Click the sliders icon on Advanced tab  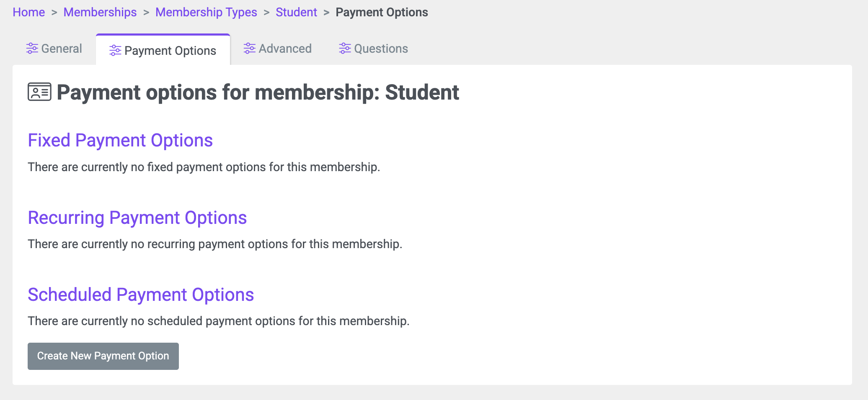click(x=250, y=49)
